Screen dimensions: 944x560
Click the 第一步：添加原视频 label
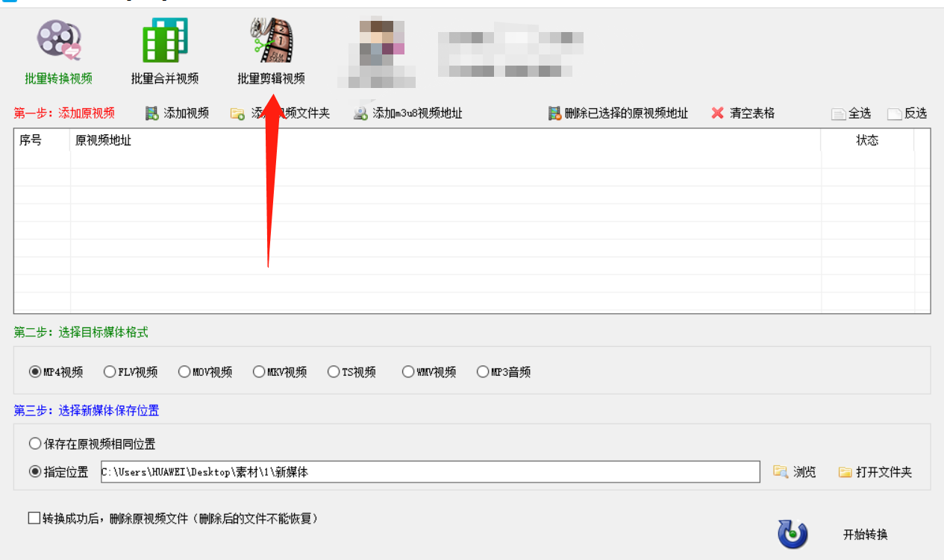(64, 113)
